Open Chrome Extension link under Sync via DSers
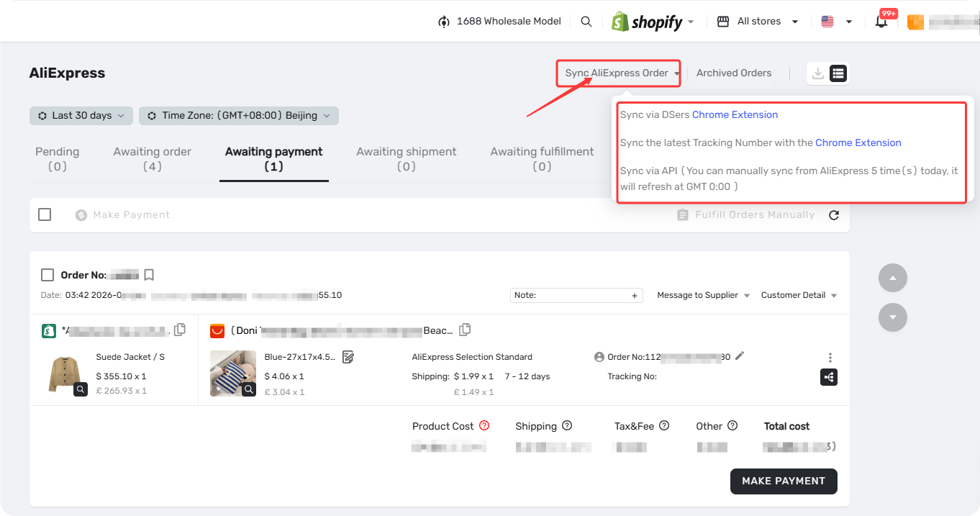Screen dimensions: 980x516 click(x=735, y=114)
